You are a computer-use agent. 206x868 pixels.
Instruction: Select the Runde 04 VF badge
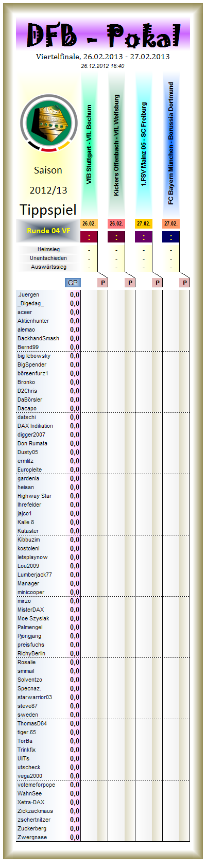click(48, 231)
